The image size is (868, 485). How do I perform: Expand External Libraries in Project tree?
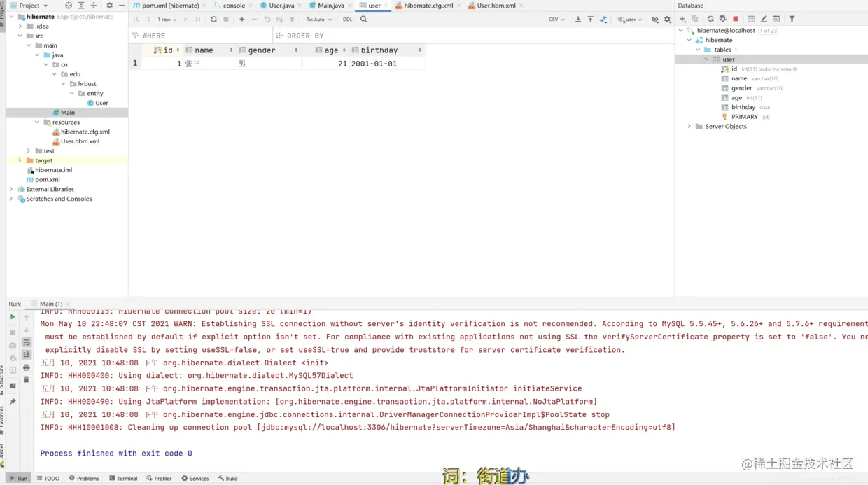(x=11, y=189)
